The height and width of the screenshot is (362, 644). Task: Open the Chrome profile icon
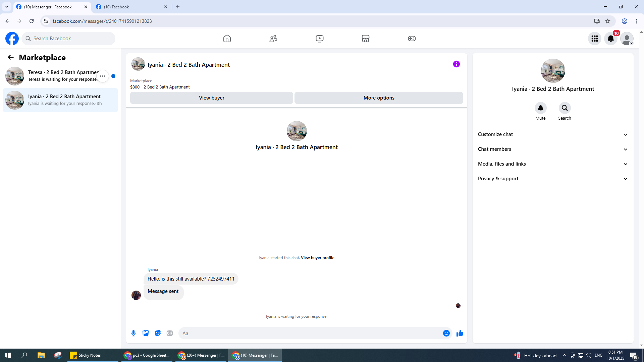(x=625, y=21)
